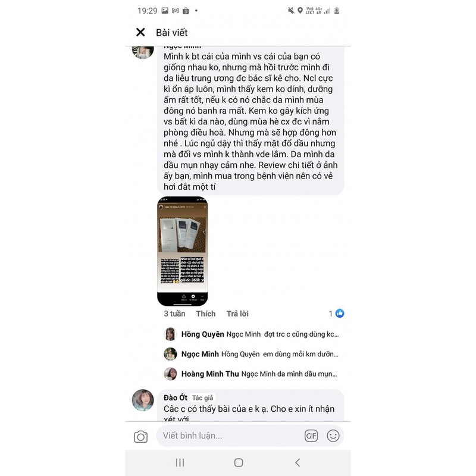
Task: Open Hoàng Minh Thu's avatar picture
Action: tap(170, 374)
